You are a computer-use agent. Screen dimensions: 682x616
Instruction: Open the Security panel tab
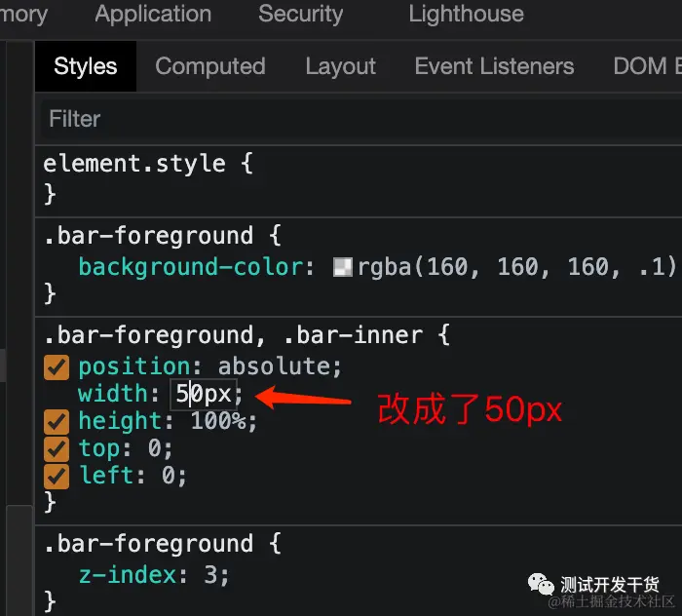(300, 14)
